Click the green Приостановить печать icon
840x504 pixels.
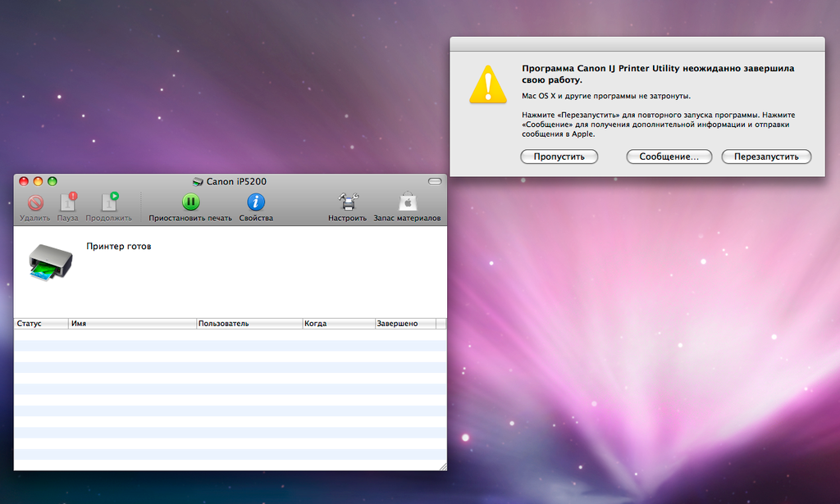190,202
